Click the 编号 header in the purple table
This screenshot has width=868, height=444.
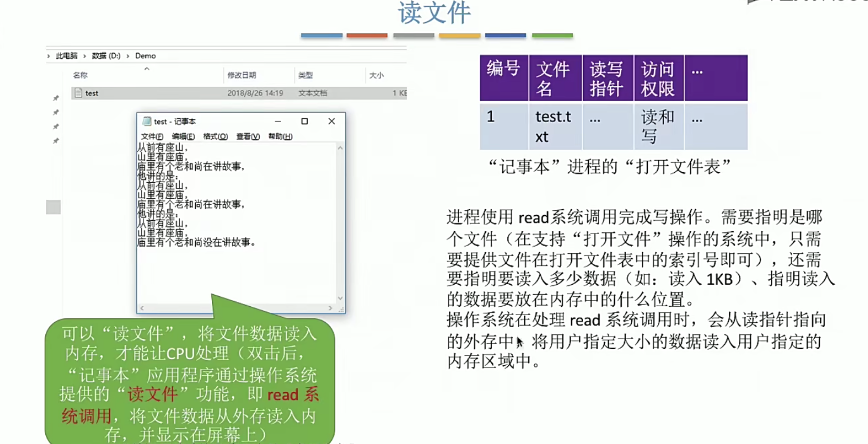pos(504,78)
